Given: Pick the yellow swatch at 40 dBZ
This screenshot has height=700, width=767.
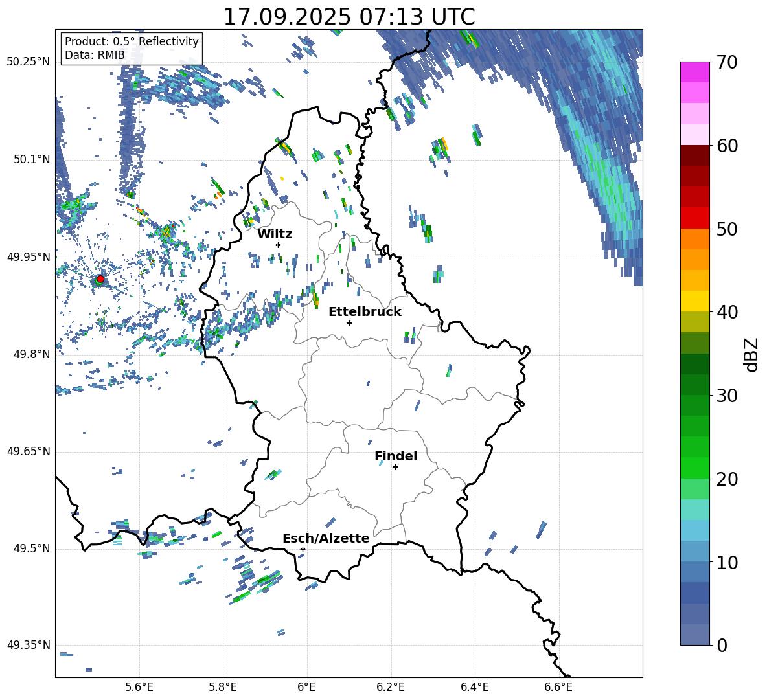Looking at the screenshot, I should point(695,302).
